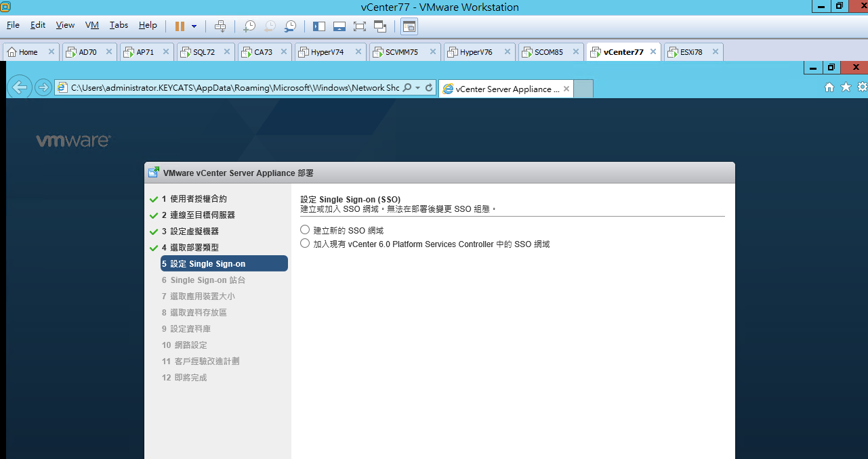This screenshot has width=868, height=459.
Task: Select 加入現有 vCenter 6.0 Platform Services Controller radio
Action: pos(305,244)
